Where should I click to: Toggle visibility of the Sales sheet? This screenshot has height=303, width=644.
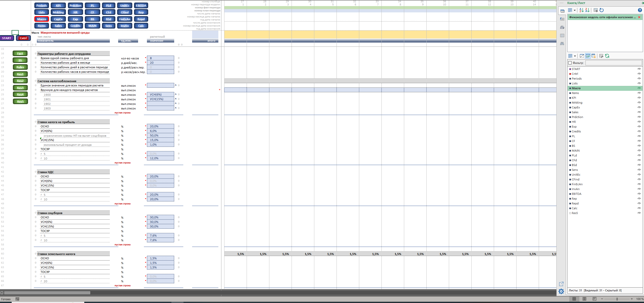(639, 112)
